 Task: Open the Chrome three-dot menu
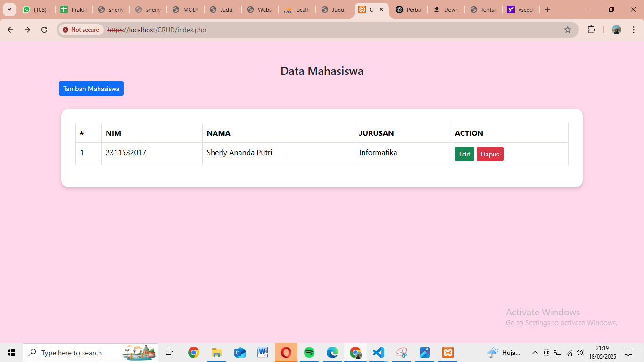(634, 30)
